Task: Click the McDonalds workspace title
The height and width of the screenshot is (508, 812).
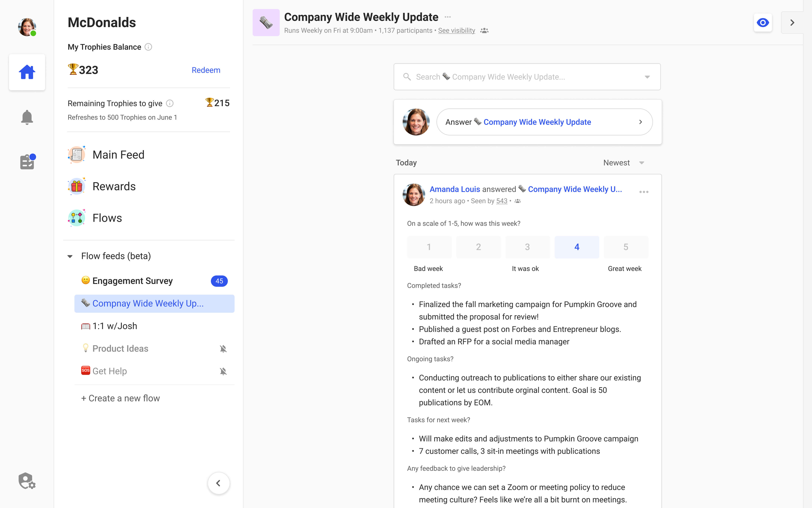Action: [102, 23]
